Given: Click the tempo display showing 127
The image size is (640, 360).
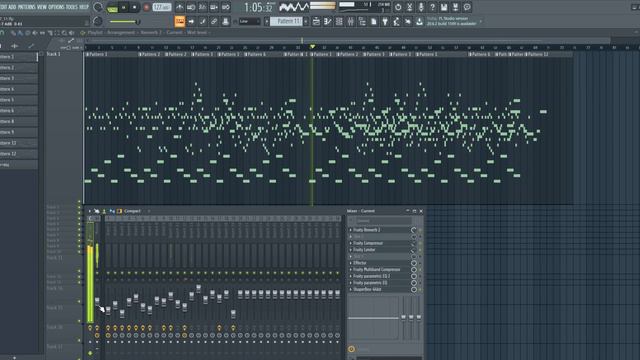Looking at the screenshot, I should coord(162,7).
